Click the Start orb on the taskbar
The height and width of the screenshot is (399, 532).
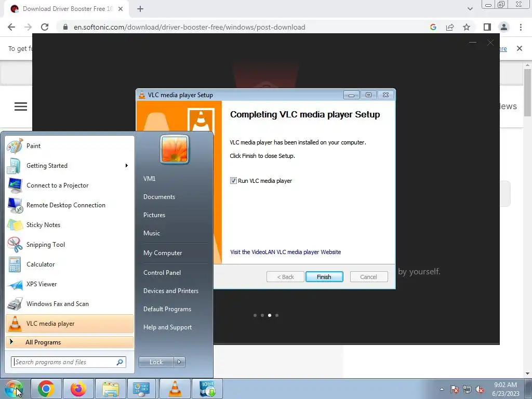pos(14,389)
